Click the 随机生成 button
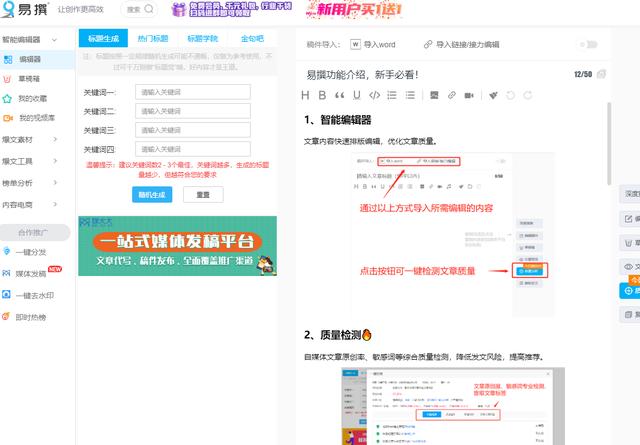640x445 pixels. 152,195
